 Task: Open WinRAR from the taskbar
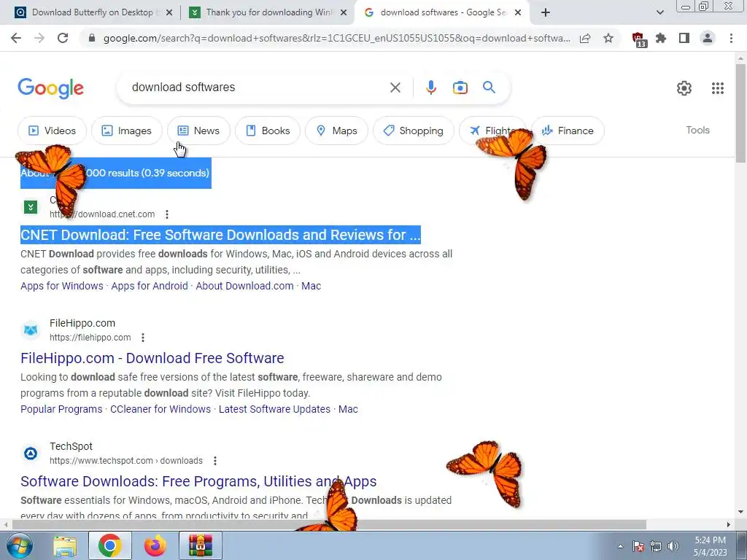coord(201,545)
